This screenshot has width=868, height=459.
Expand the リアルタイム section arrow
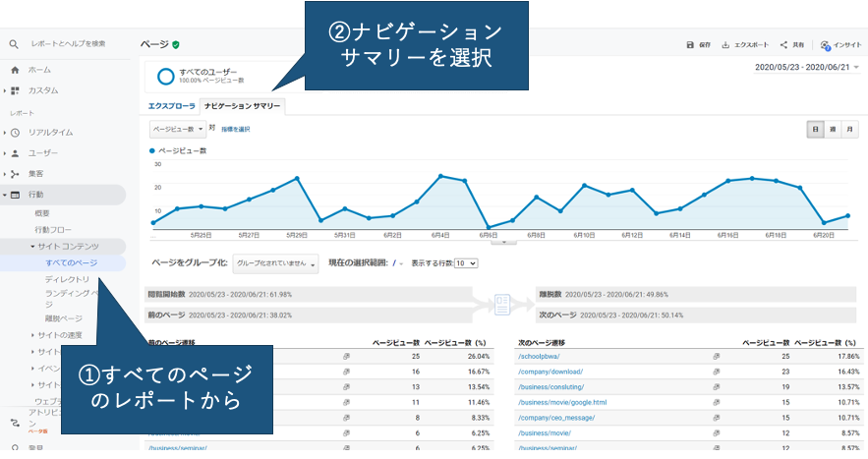coord(5,133)
